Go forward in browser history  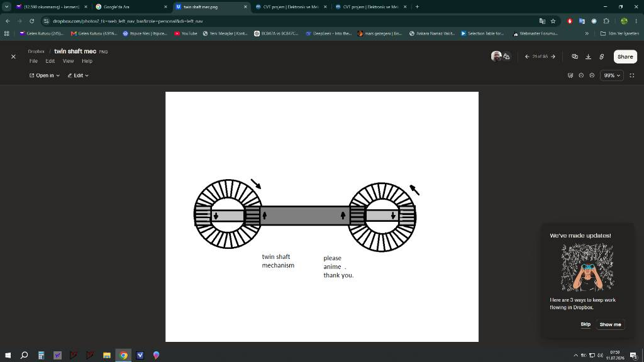click(19, 21)
